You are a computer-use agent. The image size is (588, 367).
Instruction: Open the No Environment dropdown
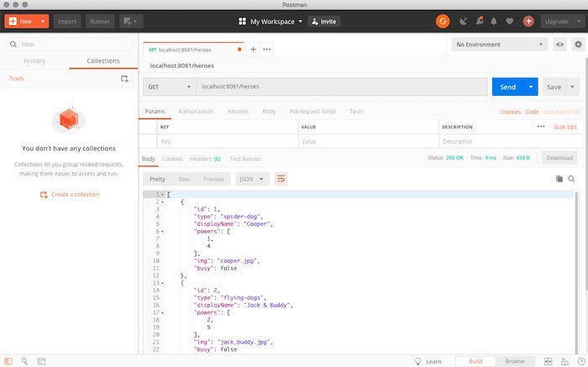click(500, 45)
